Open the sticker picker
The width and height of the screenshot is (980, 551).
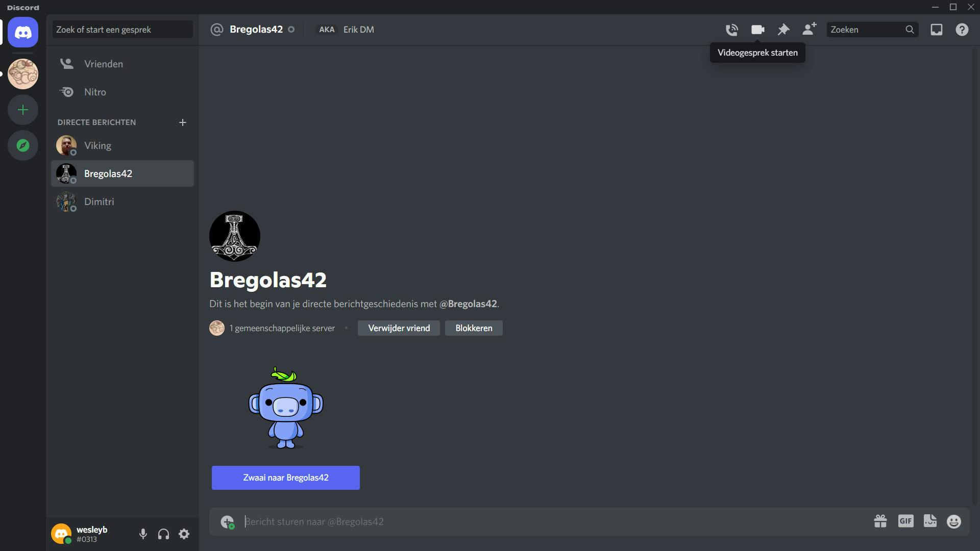(930, 521)
